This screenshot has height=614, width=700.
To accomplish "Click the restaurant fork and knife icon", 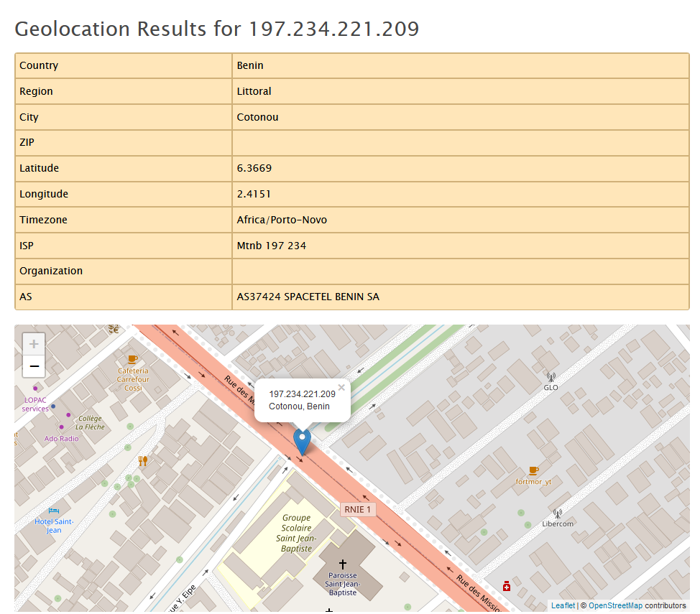I will tap(142, 461).
